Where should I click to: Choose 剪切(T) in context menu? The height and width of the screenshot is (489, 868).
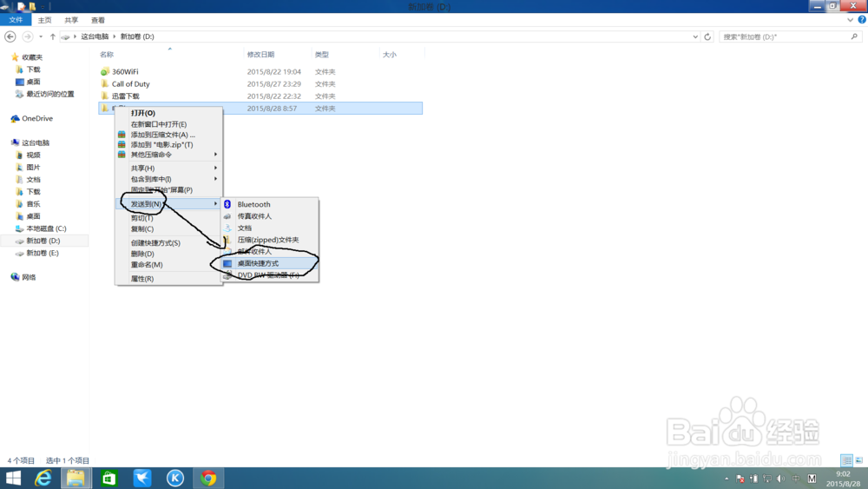pos(169,218)
